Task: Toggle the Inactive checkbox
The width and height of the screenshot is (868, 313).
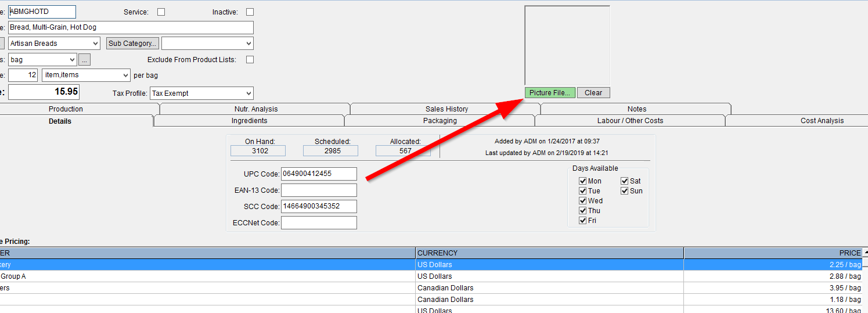Action: tap(250, 12)
